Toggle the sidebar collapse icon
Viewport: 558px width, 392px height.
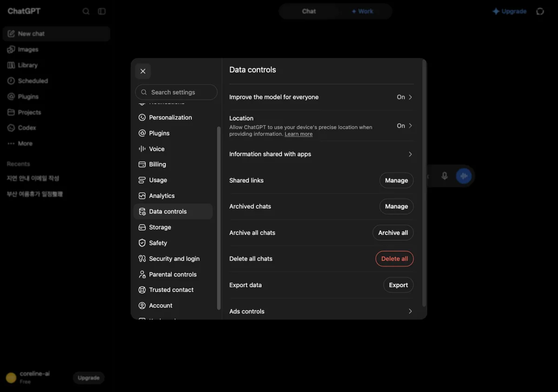pyautogui.click(x=102, y=12)
